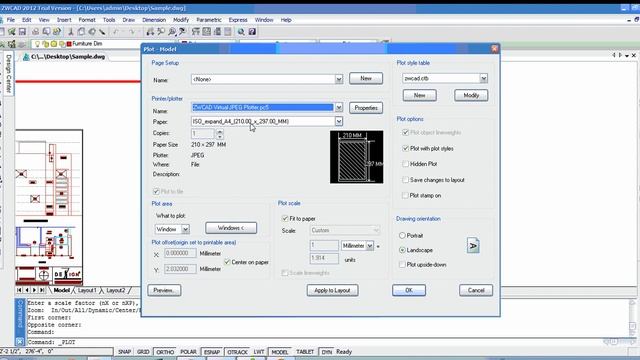Image resolution: width=640 pixels, height=360 pixels.
Task: Click the Paste toolbar icon
Action: [92, 31]
